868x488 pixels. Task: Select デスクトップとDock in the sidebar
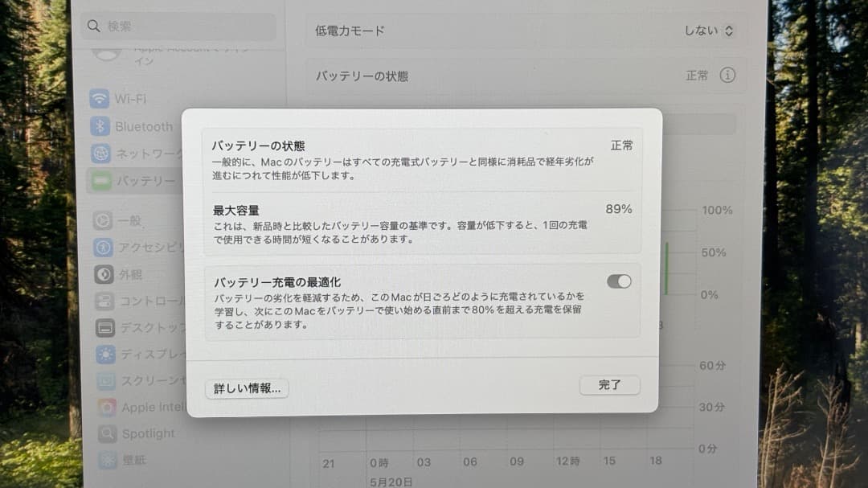(105, 327)
